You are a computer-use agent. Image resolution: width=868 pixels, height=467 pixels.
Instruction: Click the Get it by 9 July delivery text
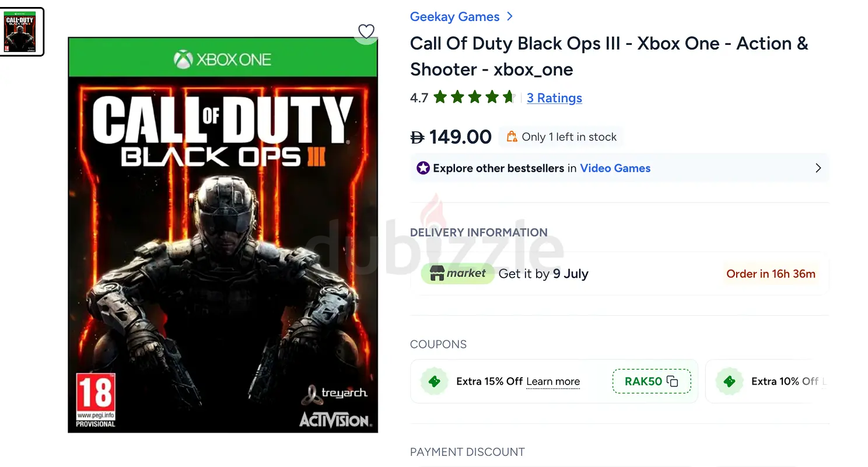click(x=543, y=274)
